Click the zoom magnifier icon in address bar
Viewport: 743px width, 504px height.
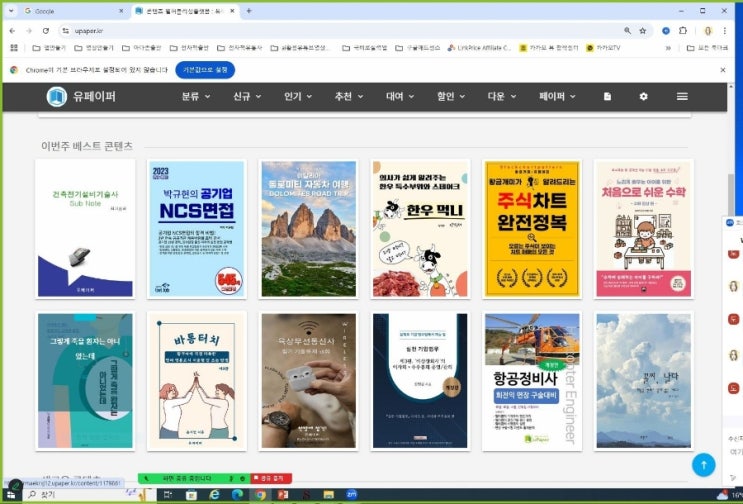click(x=627, y=31)
